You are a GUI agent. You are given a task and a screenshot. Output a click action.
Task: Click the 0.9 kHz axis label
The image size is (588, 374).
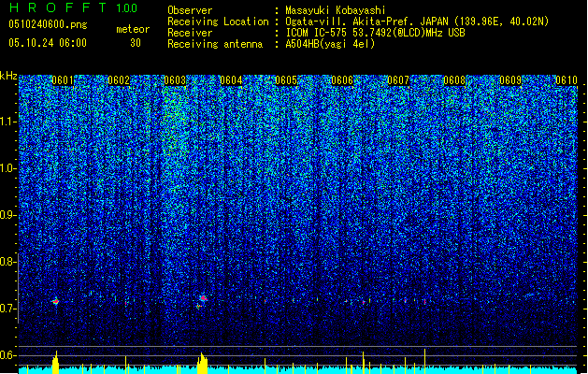pyautogui.click(x=7, y=215)
